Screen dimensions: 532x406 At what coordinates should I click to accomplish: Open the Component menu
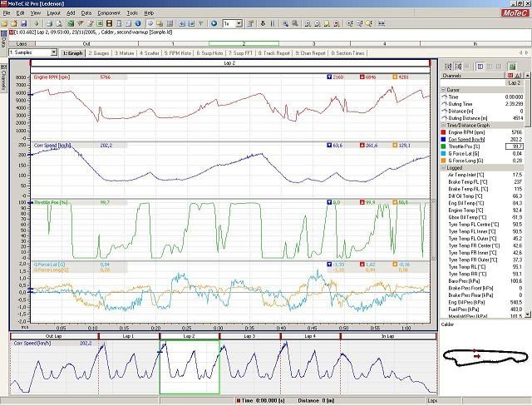(x=109, y=13)
